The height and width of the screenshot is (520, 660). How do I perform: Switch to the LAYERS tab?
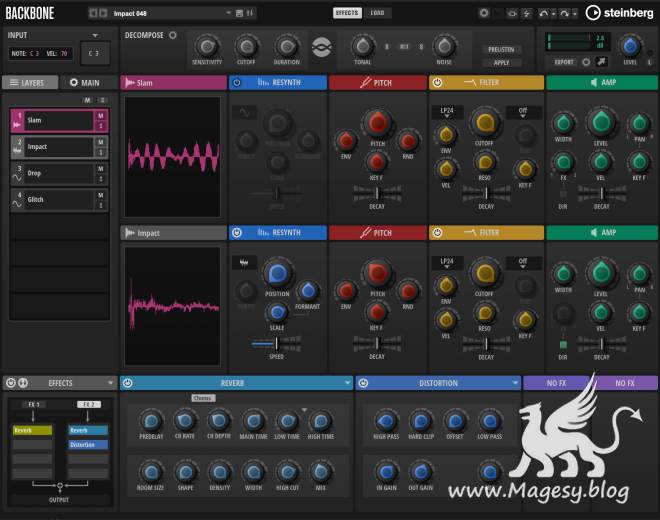[30, 83]
